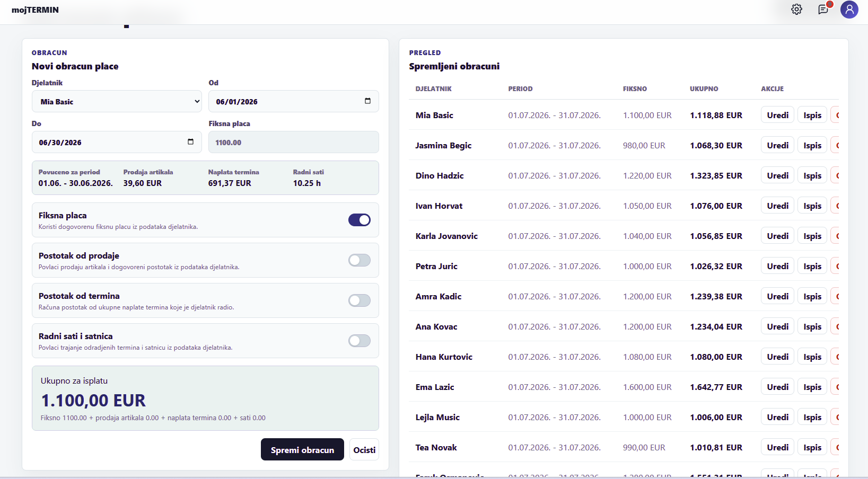Click the Ocisti button
The width and height of the screenshot is (868, 479).
[x=364, y=450]
